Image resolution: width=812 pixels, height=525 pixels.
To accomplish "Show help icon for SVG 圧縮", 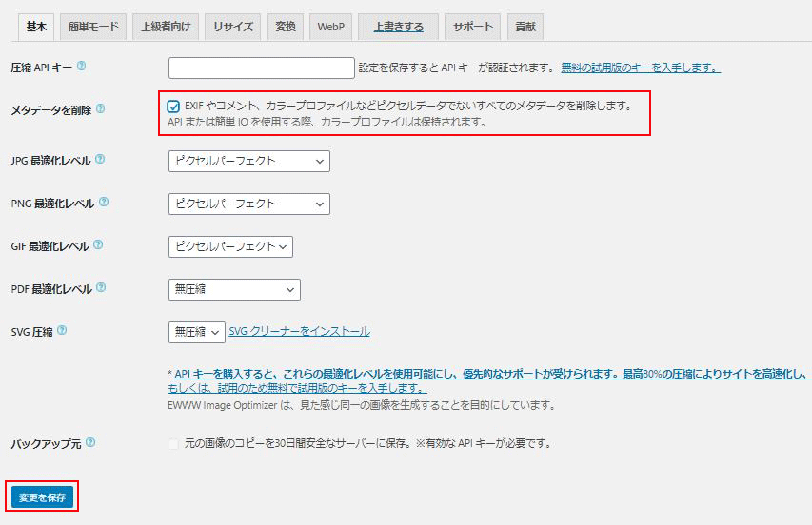I will click(x=62, y=331).
